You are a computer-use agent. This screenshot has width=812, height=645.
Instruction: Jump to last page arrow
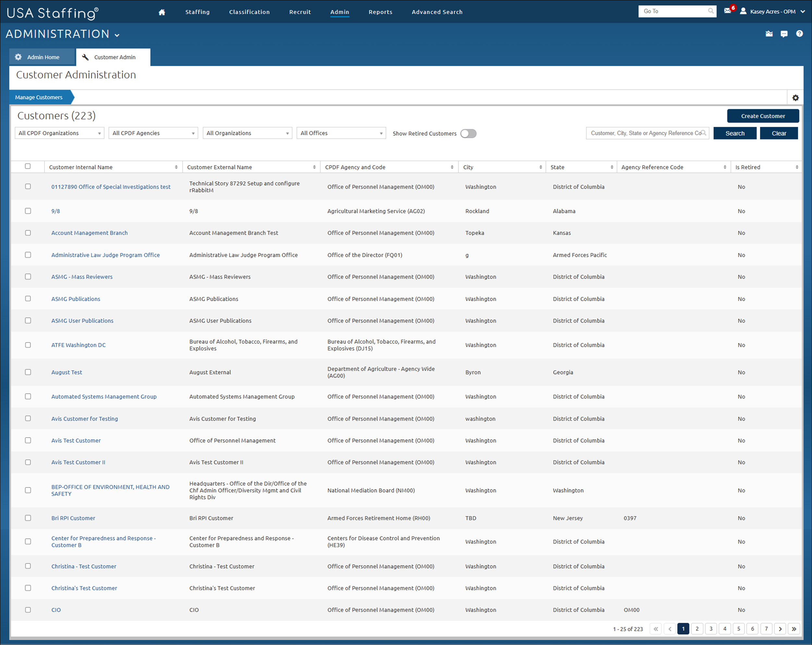794,629
